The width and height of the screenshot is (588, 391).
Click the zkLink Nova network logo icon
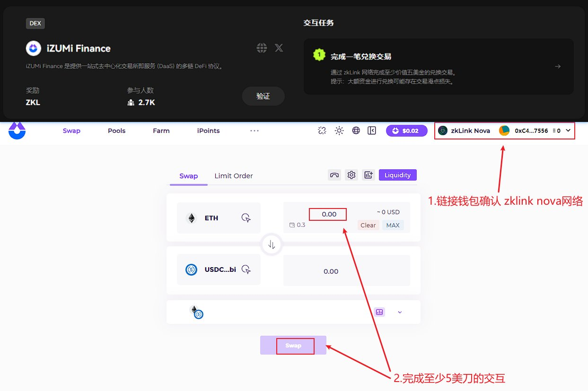pyautogui.click(x=443, y=131)
